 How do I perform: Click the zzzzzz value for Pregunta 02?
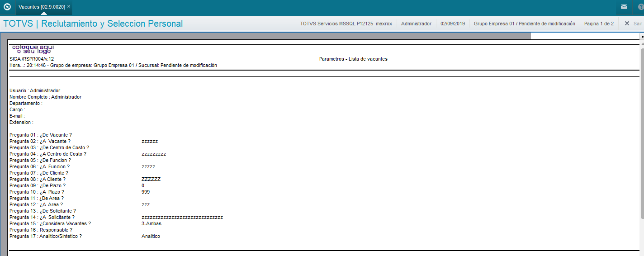click(x=150, y=142)
